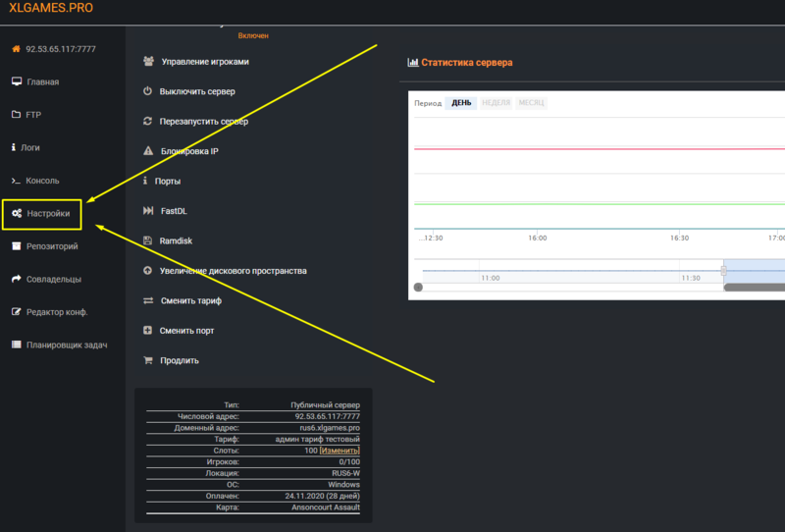Click the chart range slider left handle
The image size is (785, 532).
725,272
